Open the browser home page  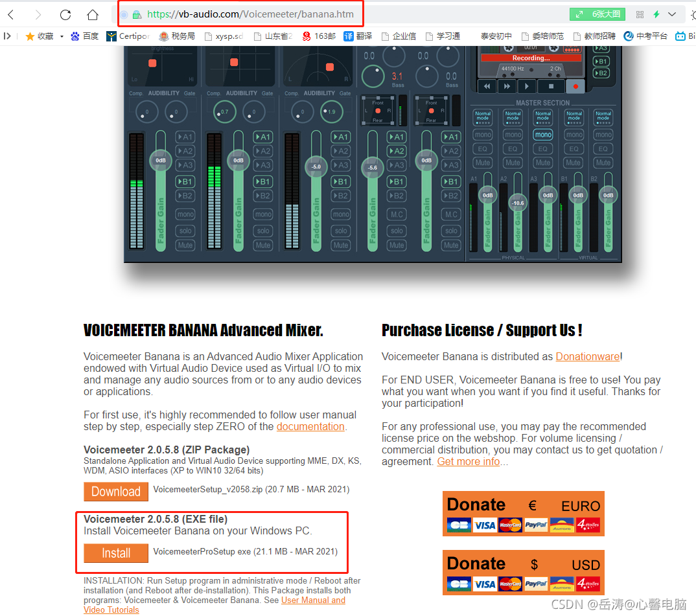coord(92,15)
